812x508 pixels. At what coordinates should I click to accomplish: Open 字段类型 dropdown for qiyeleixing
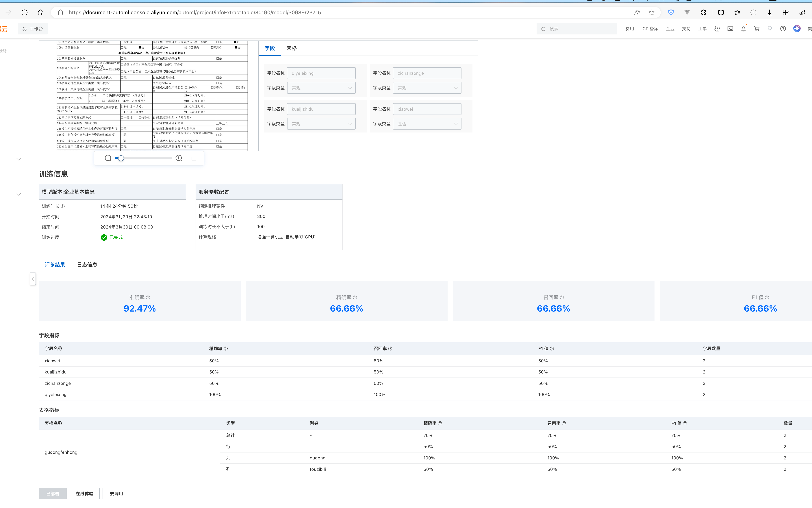click(321, 88)
